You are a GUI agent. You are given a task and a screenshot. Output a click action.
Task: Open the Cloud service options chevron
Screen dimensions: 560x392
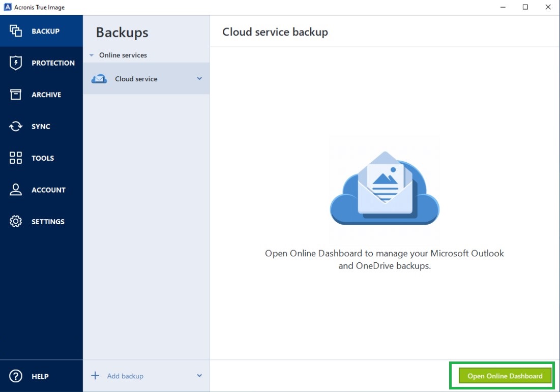(x=200, y=79)
